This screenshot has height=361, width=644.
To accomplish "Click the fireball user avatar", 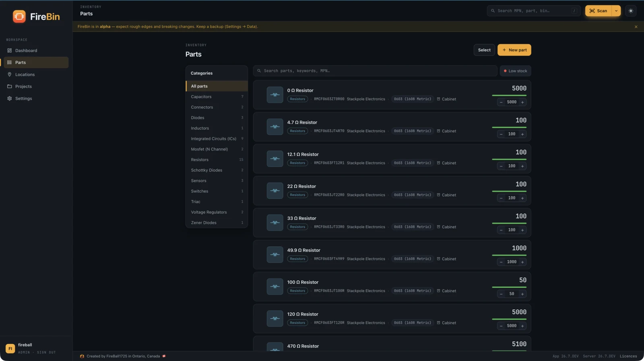I will click(10, 349).
